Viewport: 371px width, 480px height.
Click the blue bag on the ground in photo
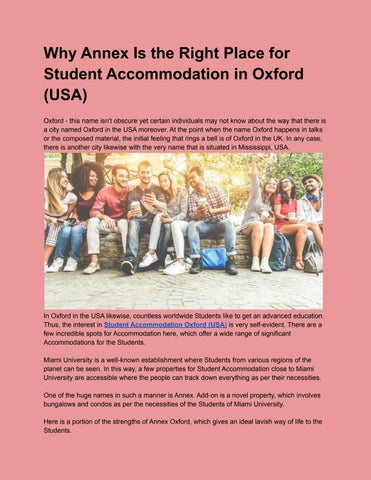point(215,258)
